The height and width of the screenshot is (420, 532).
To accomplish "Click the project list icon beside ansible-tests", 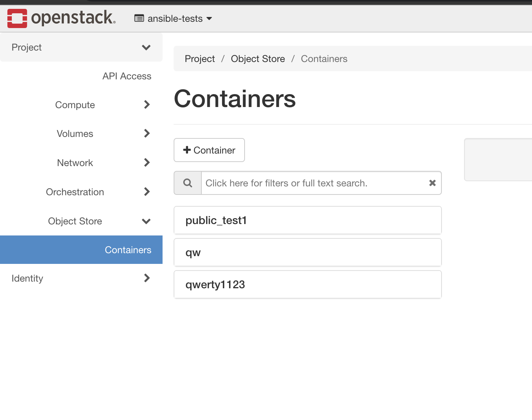I will pyautogui.click(x=139, y=18).
